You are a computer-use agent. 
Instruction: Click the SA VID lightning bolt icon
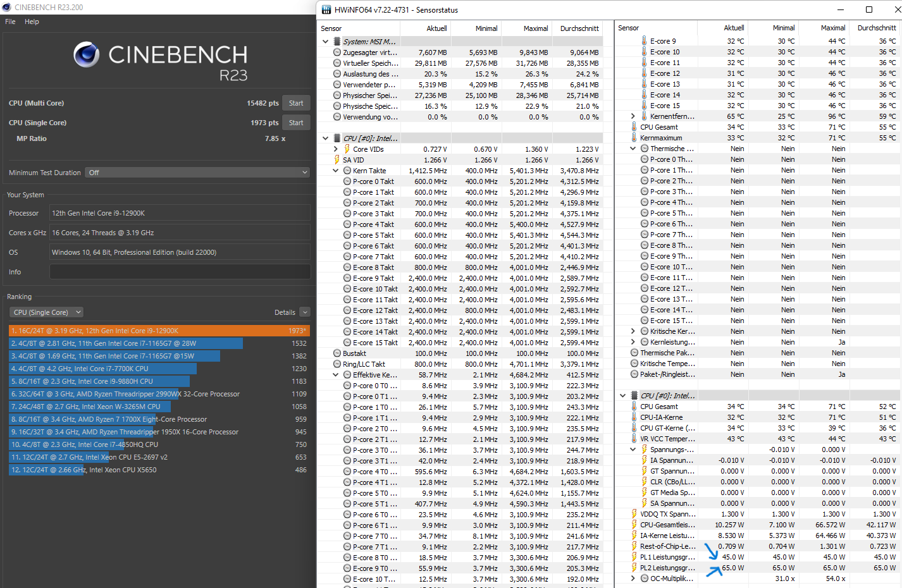click(x=337, y=160)
